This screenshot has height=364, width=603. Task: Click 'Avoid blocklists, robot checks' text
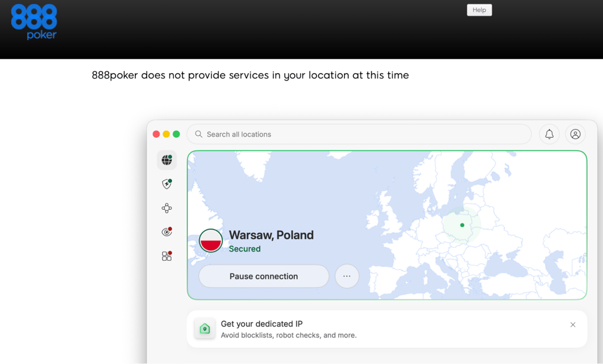[x=289, y=335]
